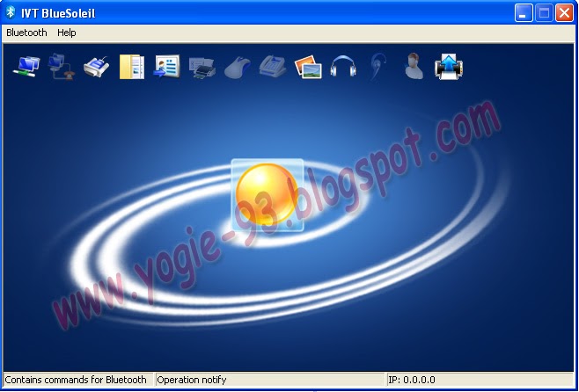Select the AV headphones service icon
This screenshot has width=579, height=392.
[x=343, y=67]
